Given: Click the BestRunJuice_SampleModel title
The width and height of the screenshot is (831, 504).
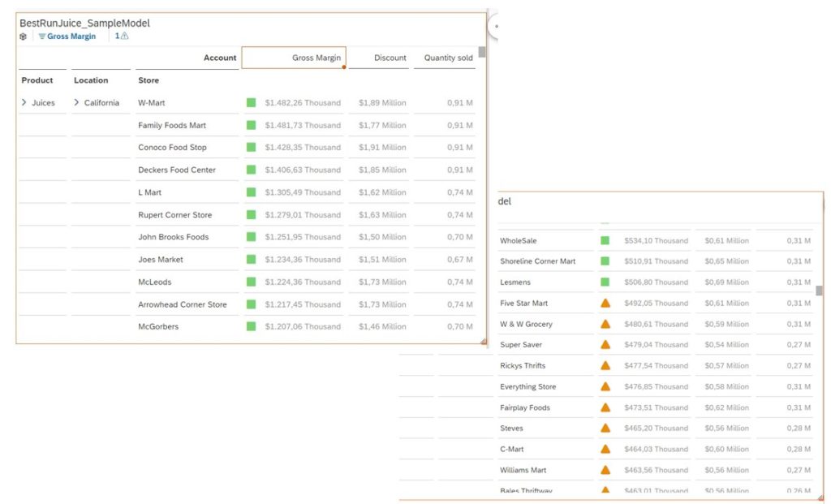Looking at the screenshot, I should [84, 23].
